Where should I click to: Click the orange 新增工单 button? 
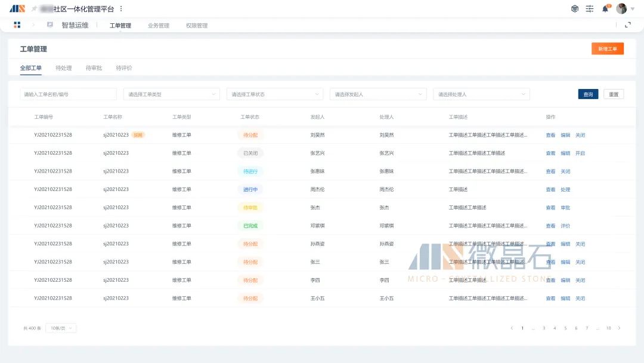click(x=607, y=49)
